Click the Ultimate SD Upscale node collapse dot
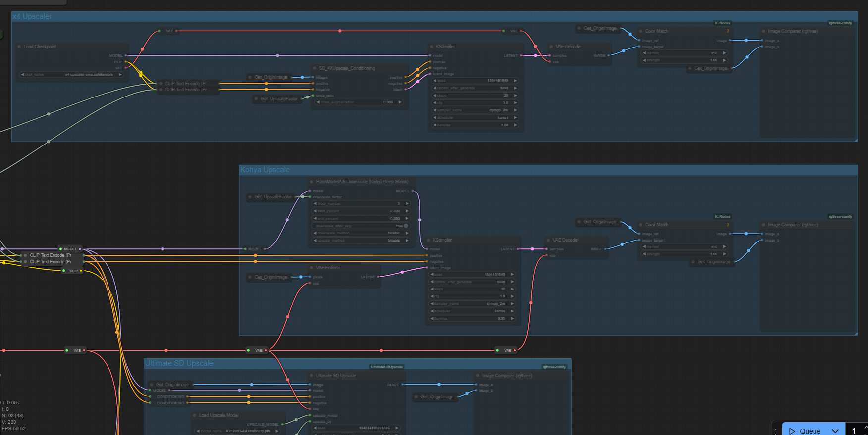 312,376
